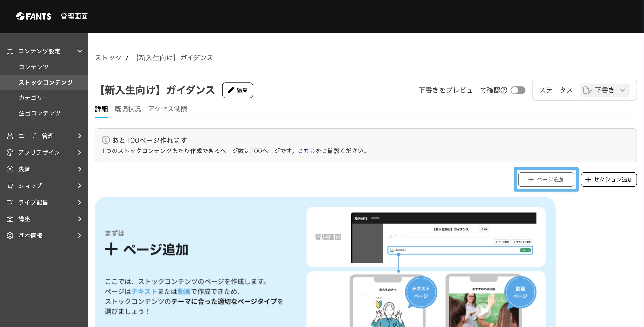Open the ステータス 下書き dropdown
This screenshot has height=327, width=644.
(605, 90)
